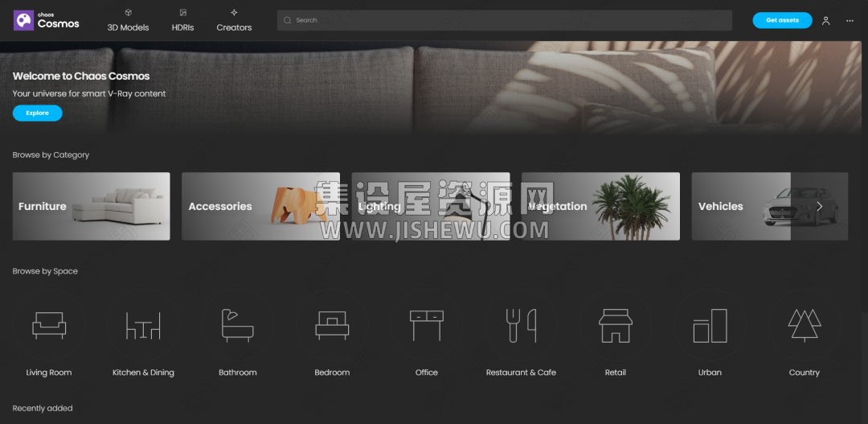Click the Chaos Cosmos logo icon
This screenshot has height=424, width=868.
[x=24, y=20]
